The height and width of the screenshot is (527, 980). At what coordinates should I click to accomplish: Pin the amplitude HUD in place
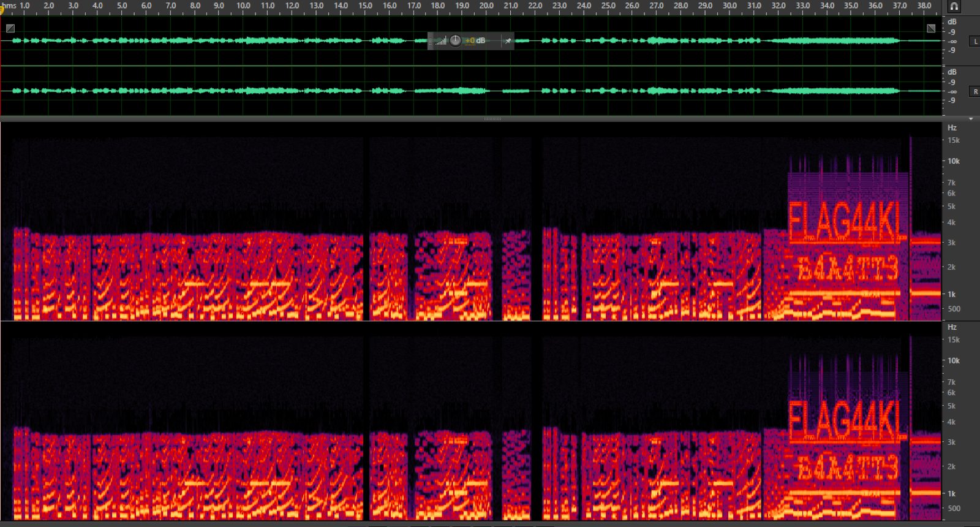point(508,41)
